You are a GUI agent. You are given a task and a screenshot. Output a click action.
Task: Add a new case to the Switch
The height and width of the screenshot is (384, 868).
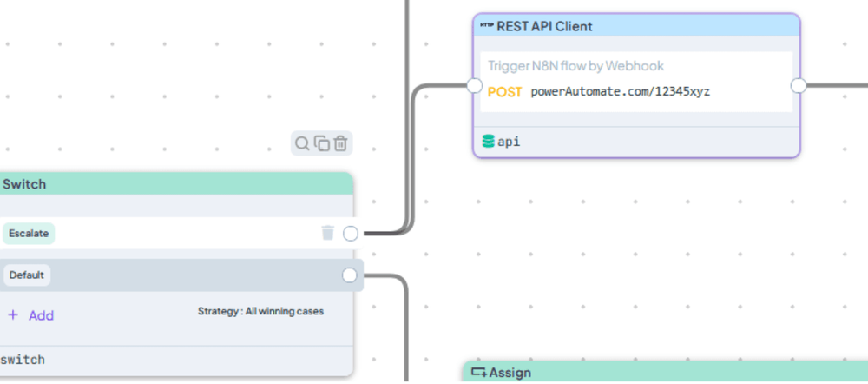coord(31,315)
